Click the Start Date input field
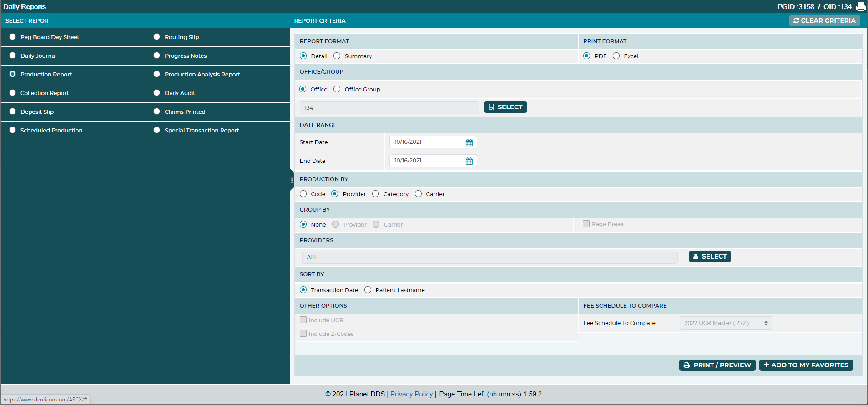868x406 pixels. (433, 142)
